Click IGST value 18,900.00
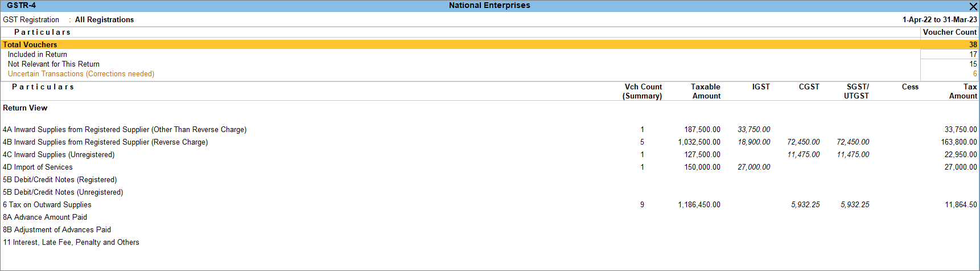The image size is (980, 271). coord(754,142)
